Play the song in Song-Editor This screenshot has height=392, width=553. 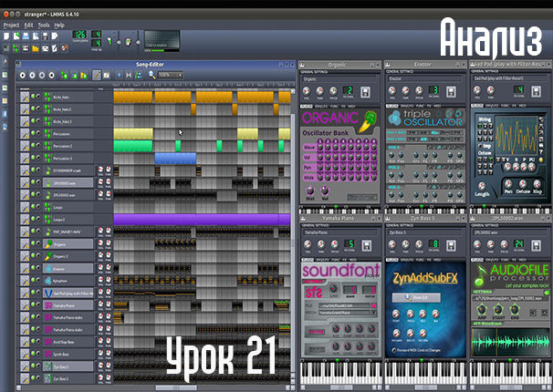point(23,75)
